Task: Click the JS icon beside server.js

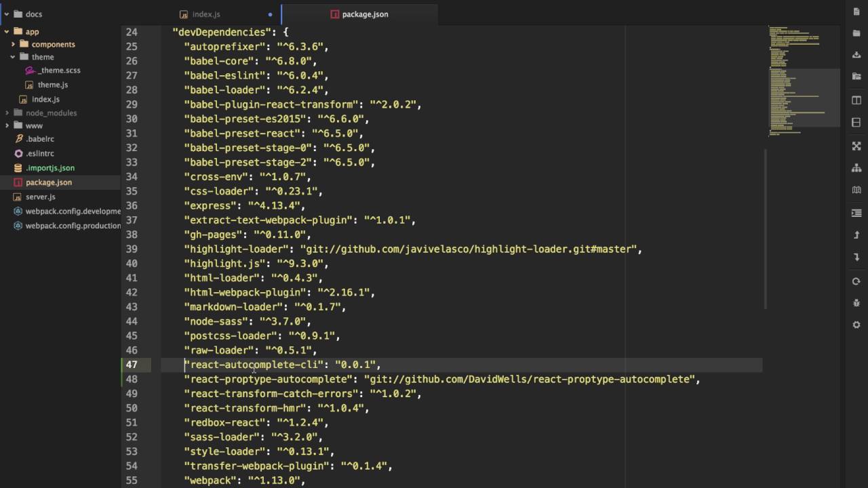Action: coord(19,197)
